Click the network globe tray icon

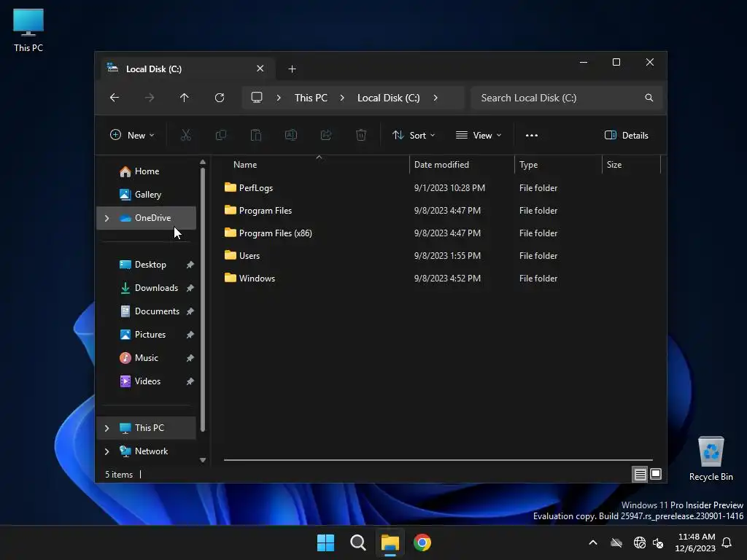tap(639, 542)
